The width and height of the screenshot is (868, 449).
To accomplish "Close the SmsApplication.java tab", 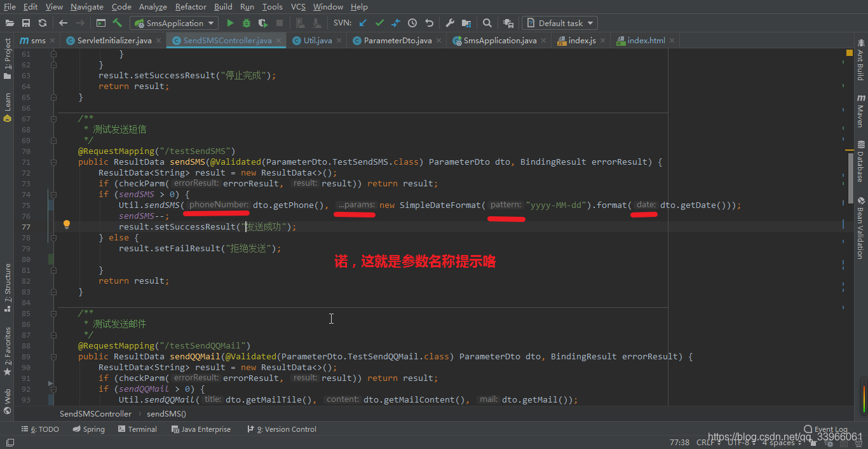I will point(545,41).
